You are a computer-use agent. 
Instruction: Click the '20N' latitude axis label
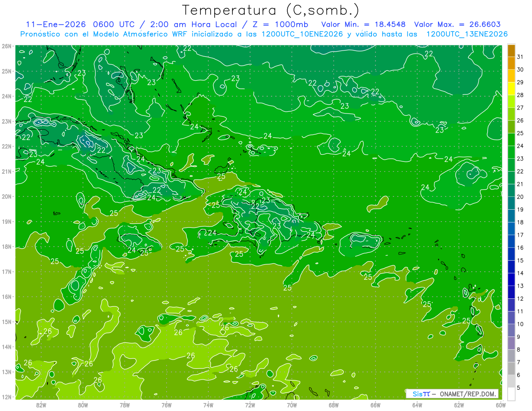[x=7, y=196]
